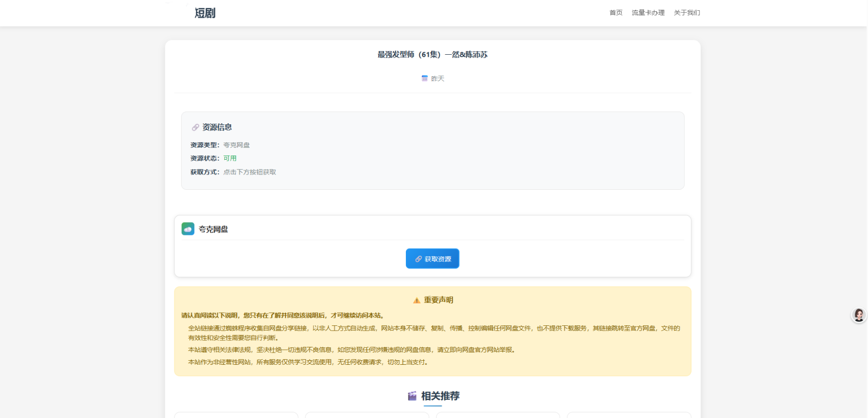Click the 资源信息 heading
868x418 pixels.
217,127
